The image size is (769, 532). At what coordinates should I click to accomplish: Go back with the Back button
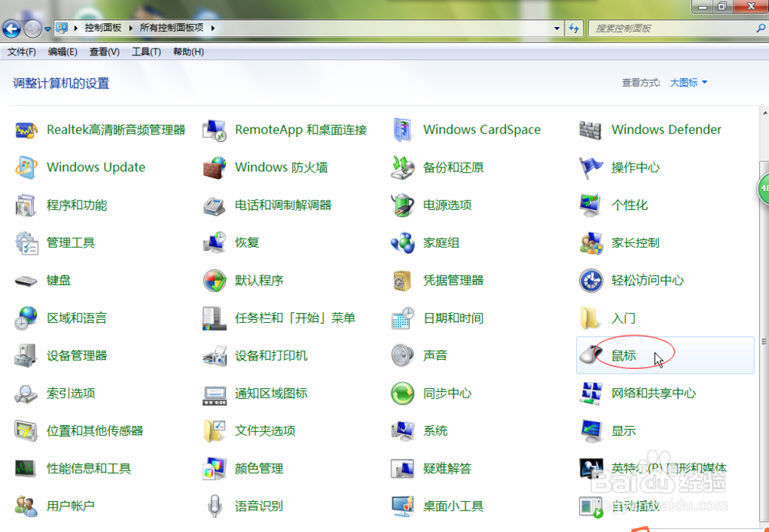click(12, 29)
